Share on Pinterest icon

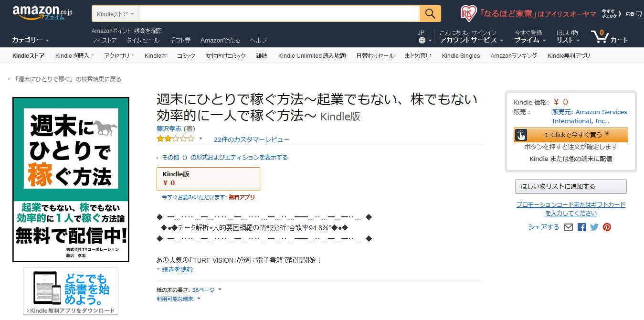(607, 227)
